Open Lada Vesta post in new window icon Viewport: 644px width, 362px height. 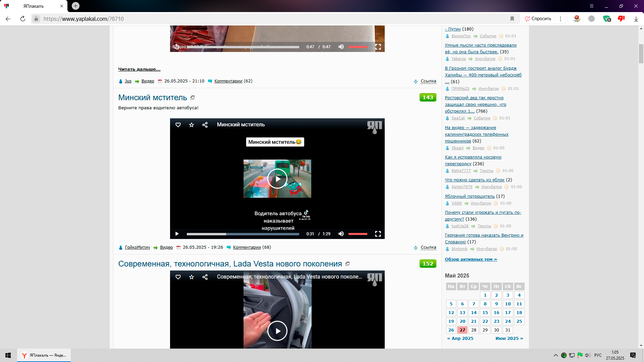coord(347,264)
